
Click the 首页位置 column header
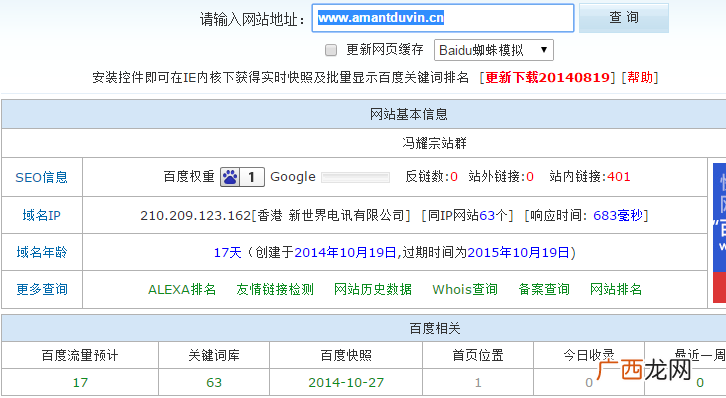click(x=478, y=355)
